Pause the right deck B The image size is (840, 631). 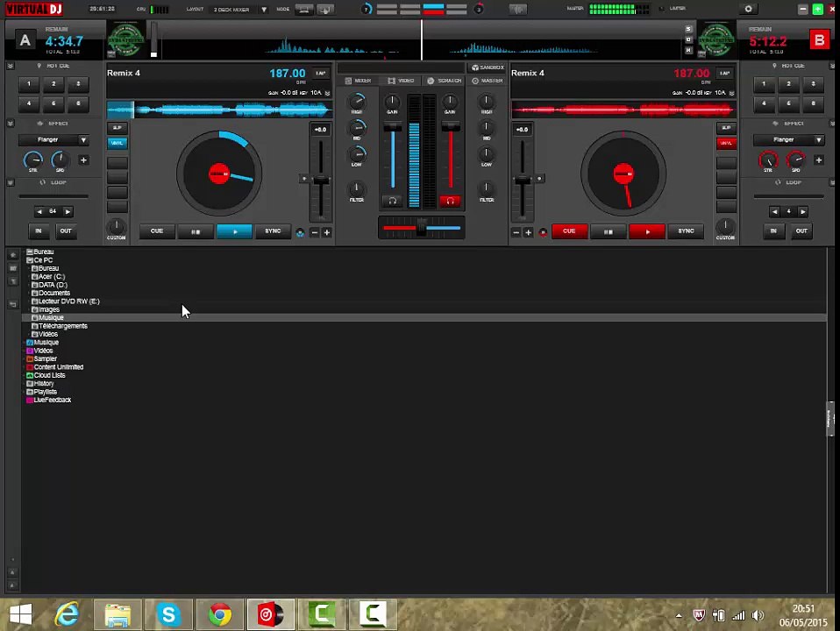[608, 231]
